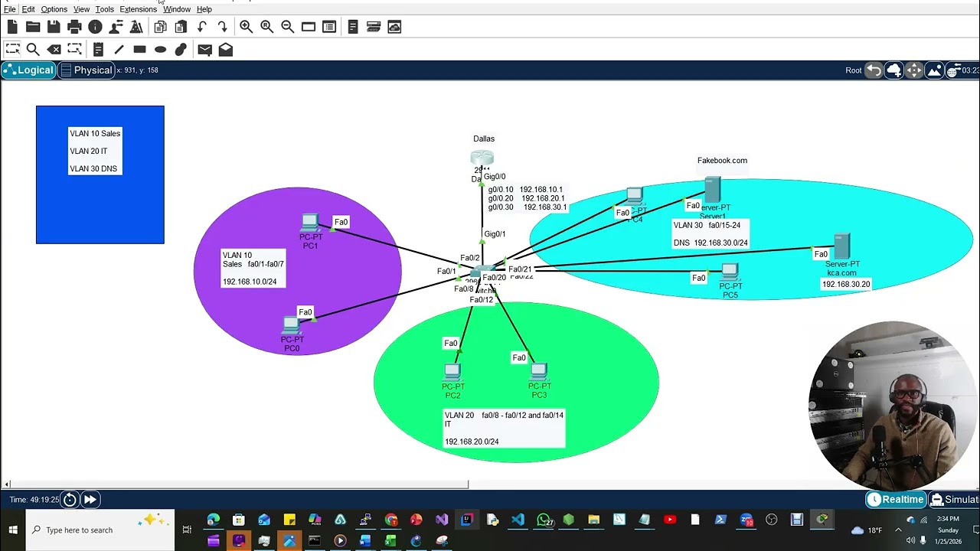Image resolution: width=980 pixels, height=551 pixels.
Task: Select the kca.com server device
Action: pos(842,246)
